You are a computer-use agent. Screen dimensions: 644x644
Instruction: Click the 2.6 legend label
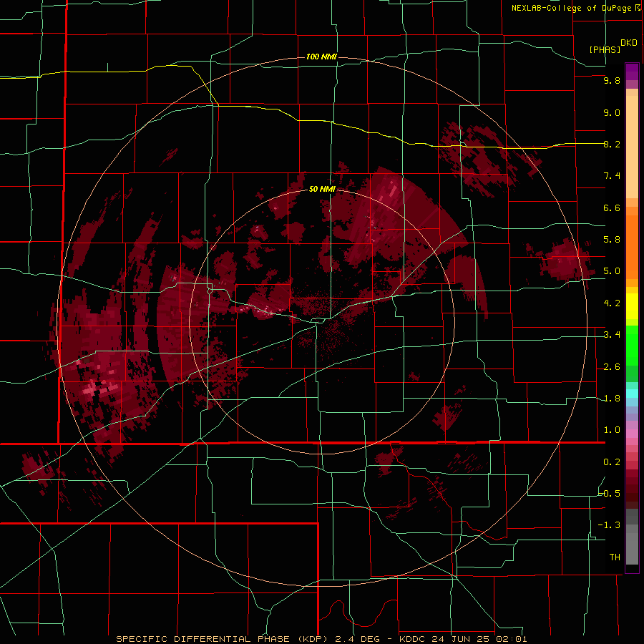coord(612,367)
